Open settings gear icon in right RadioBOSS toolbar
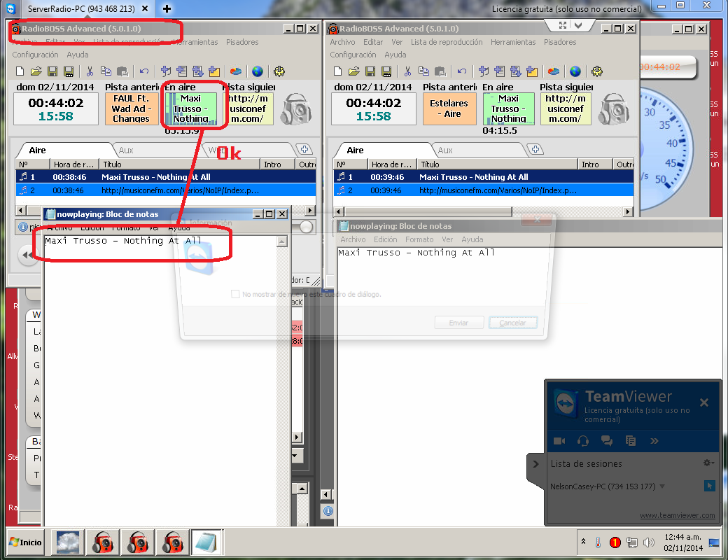The width and height of the screenshot is (728, 560). [x=596, y=71]
